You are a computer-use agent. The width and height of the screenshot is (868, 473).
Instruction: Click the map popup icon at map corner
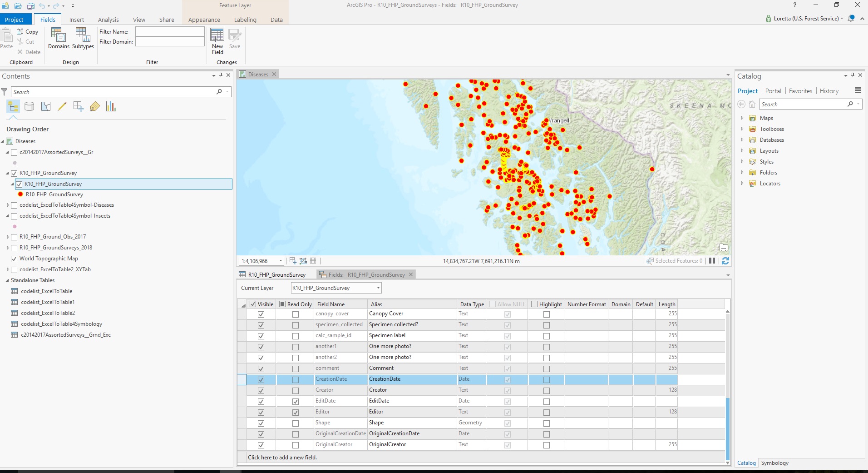pos(724,248)
